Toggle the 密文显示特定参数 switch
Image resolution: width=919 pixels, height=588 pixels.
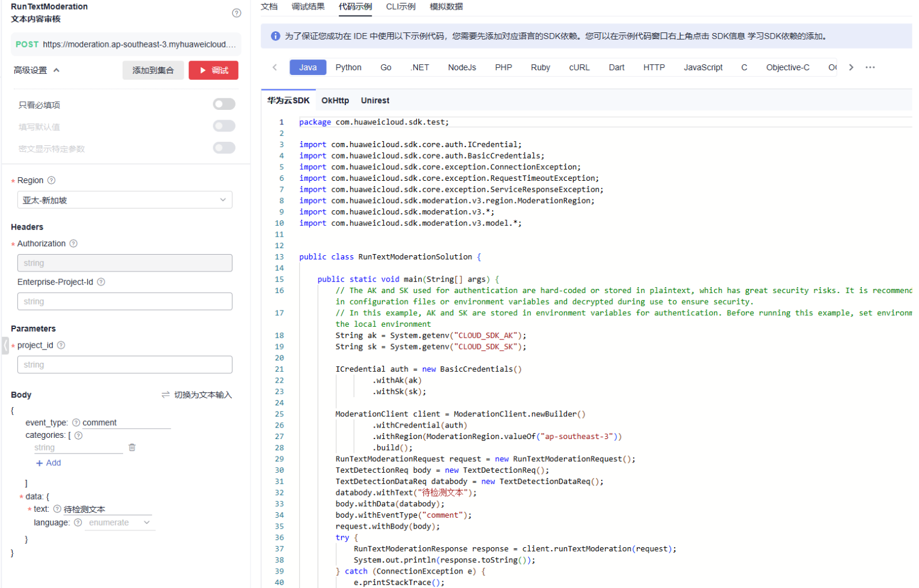coord(224,148)
